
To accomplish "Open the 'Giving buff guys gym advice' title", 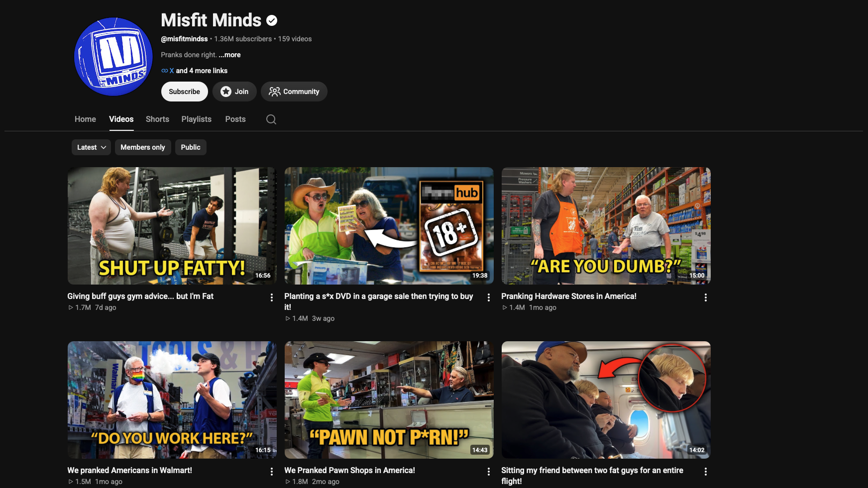I will [x=140, y=296].
